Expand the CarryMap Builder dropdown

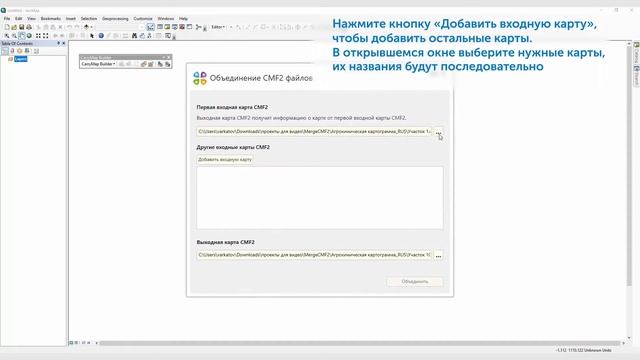tap(98, 64)
